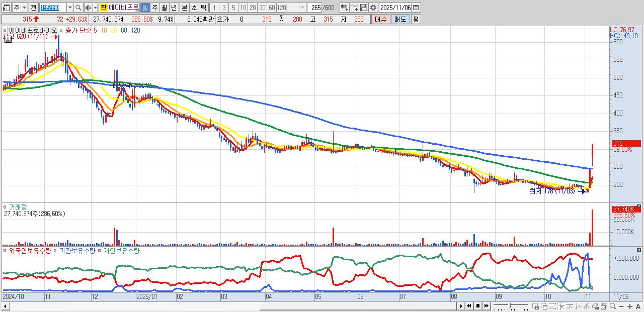
Task: Click the rewind button in bottom bar
Action: (x=469, y=306)
